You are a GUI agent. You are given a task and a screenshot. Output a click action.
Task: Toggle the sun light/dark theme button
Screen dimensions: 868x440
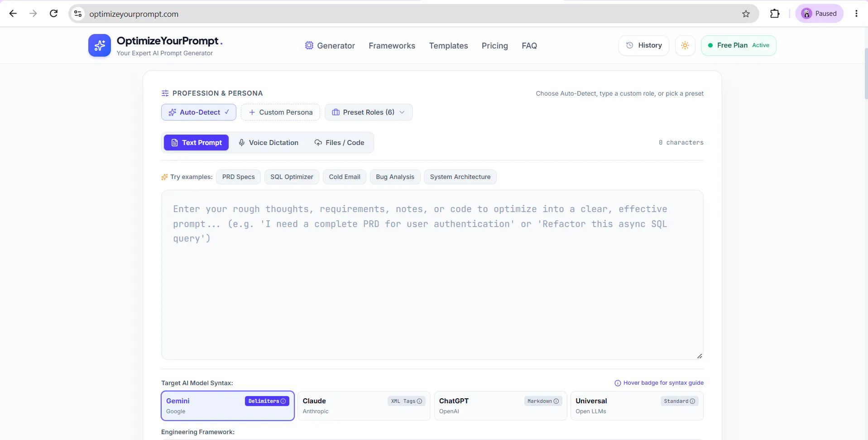click(x=685, y=45)
